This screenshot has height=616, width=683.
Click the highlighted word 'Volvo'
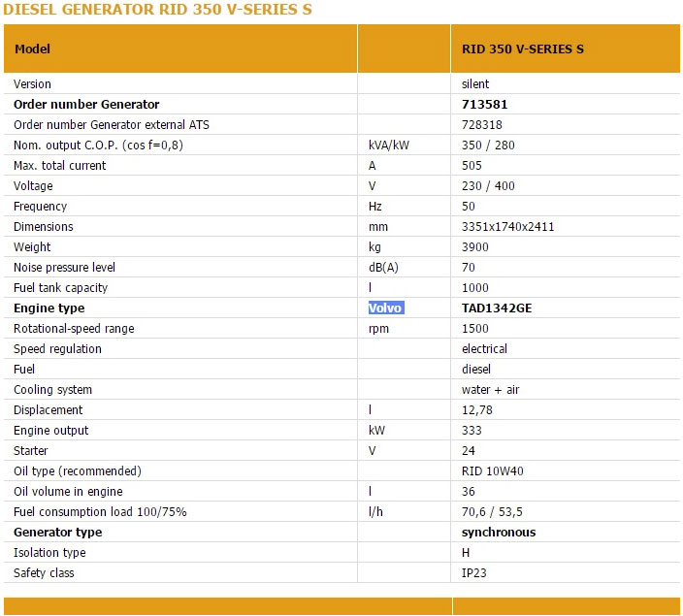click(386, 308)
